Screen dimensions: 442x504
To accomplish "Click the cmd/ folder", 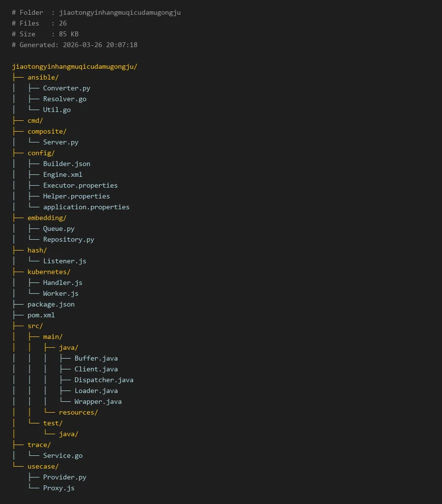I will point(35,120).
